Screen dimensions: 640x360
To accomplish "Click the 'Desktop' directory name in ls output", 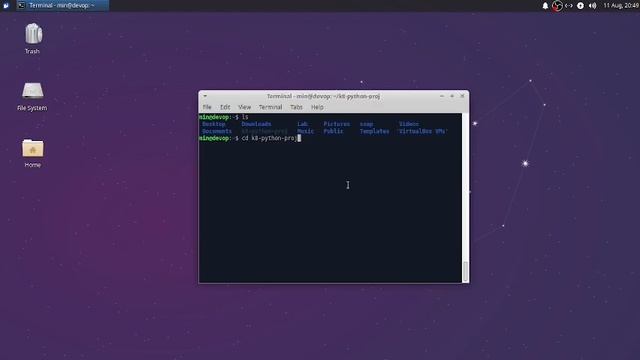I will [213, 124].
